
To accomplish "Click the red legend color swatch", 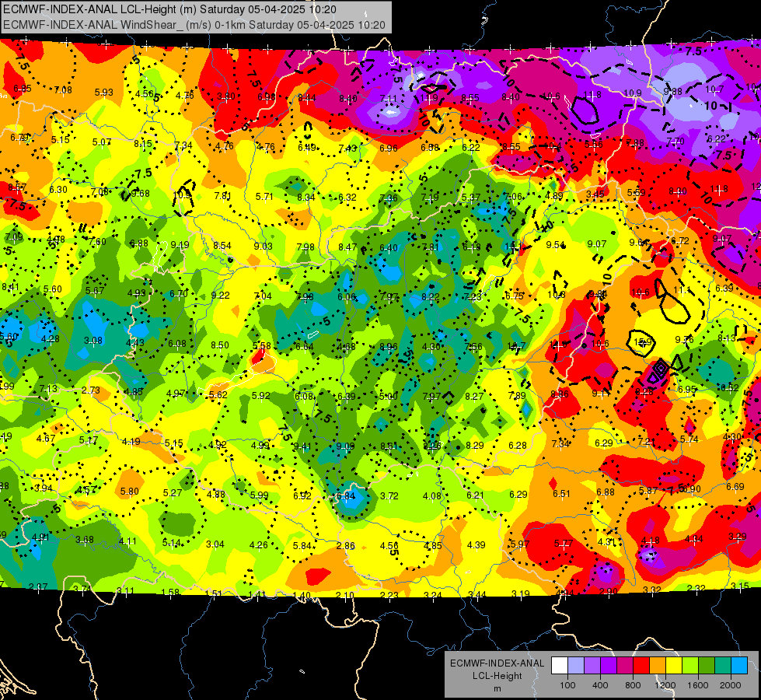I will point(641,666).
